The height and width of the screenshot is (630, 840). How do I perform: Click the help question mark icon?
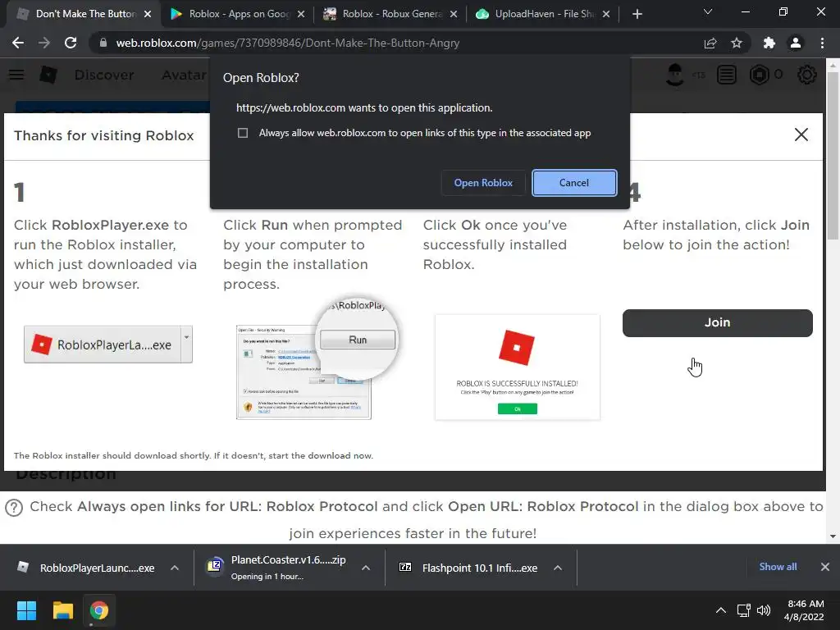pos(14,507)
